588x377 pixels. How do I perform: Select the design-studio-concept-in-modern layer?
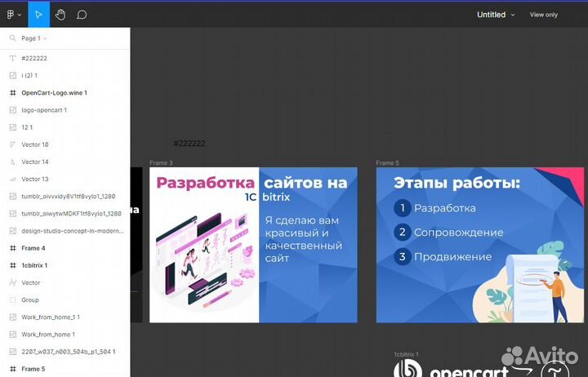(65, 231)
